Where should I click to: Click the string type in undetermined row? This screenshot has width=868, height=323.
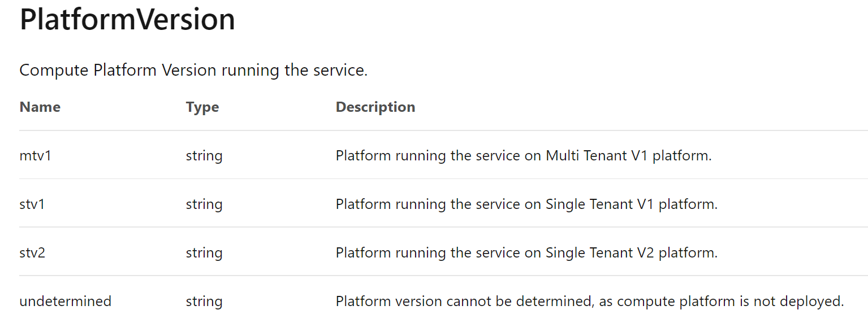(x=204, y=302)
